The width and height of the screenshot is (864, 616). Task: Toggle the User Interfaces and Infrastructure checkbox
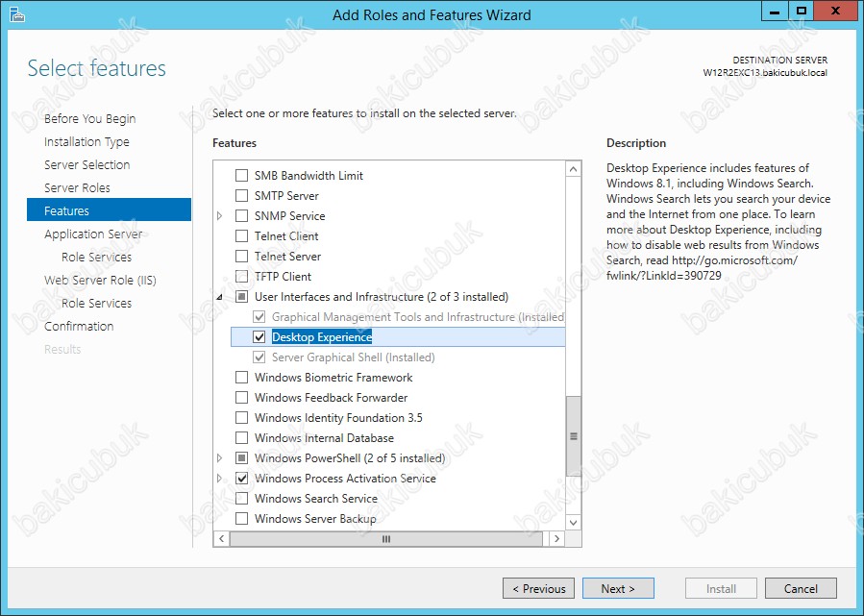pos(241,297)
